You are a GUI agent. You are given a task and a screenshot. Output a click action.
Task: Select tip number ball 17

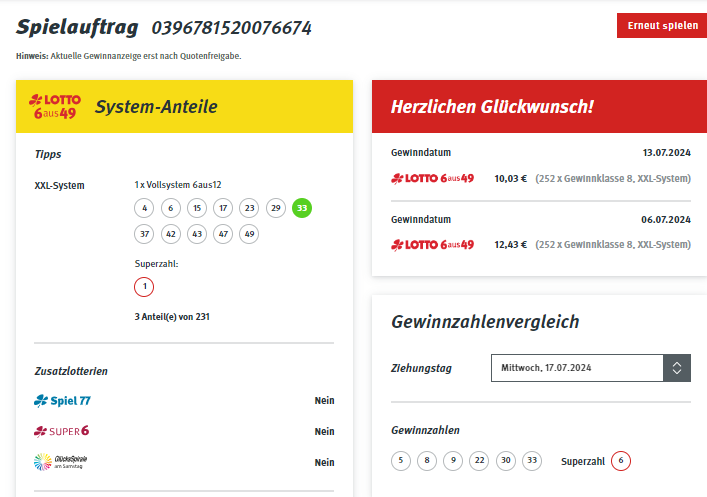[223, 208]
